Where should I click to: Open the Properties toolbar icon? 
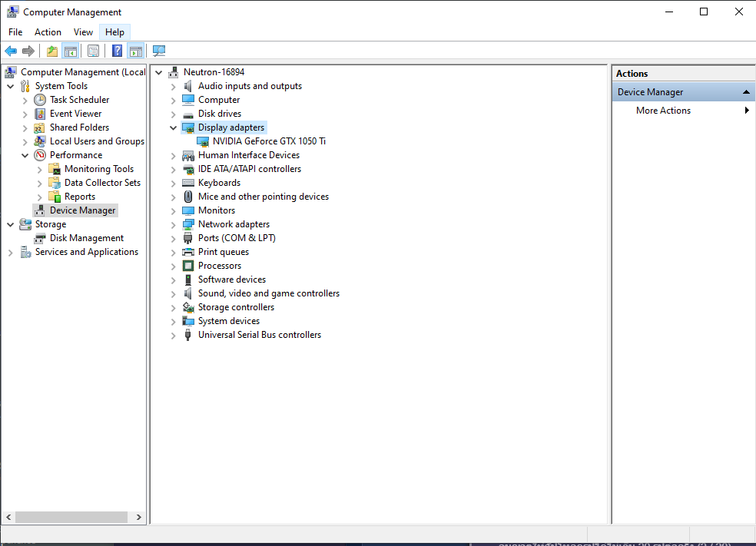tap(93, 51)
